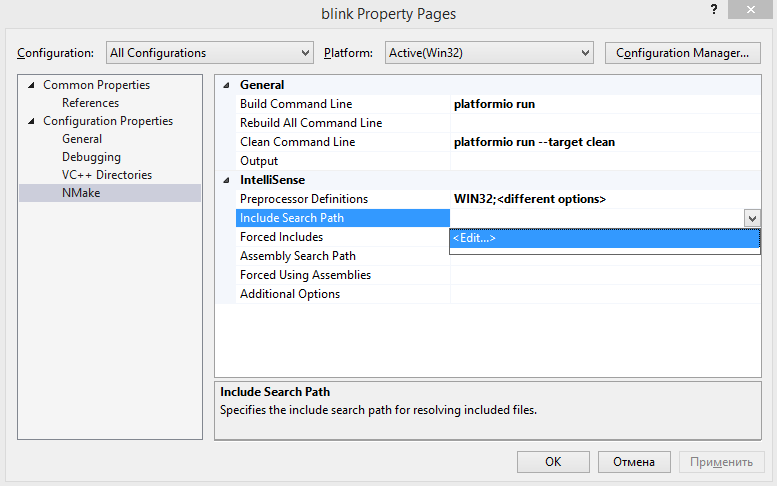Click the Configuration Manager button
The width and height of the screenshot is (777, 486).
[682, 53]
